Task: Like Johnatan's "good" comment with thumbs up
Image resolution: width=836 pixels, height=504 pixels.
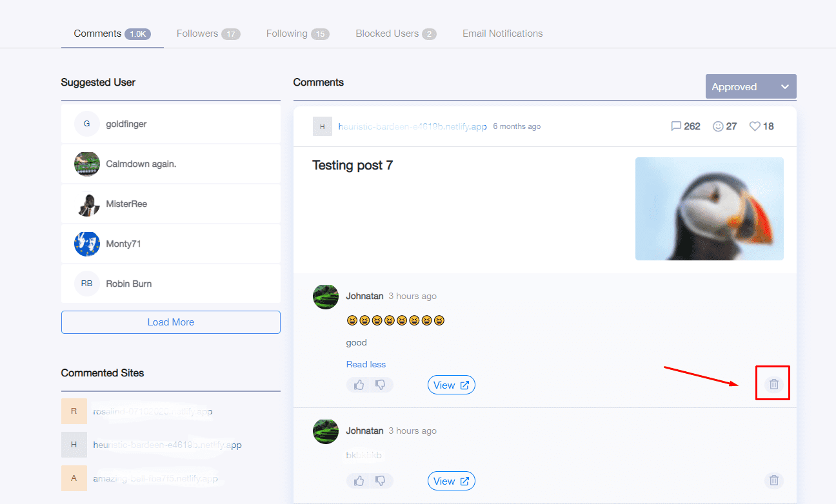Action: [359, 385]
